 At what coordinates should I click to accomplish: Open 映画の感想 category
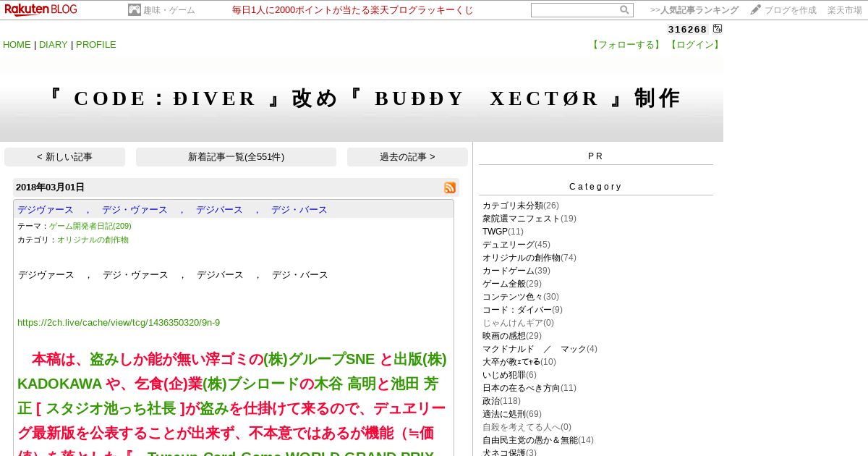click(504, 336)
